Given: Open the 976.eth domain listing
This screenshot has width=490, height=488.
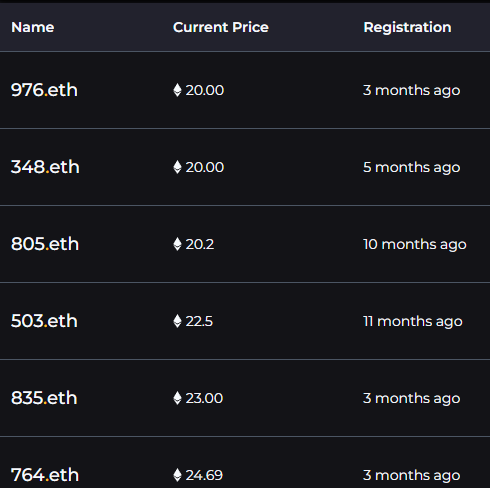Looking at the screenshot, I should tap(44, 90).
